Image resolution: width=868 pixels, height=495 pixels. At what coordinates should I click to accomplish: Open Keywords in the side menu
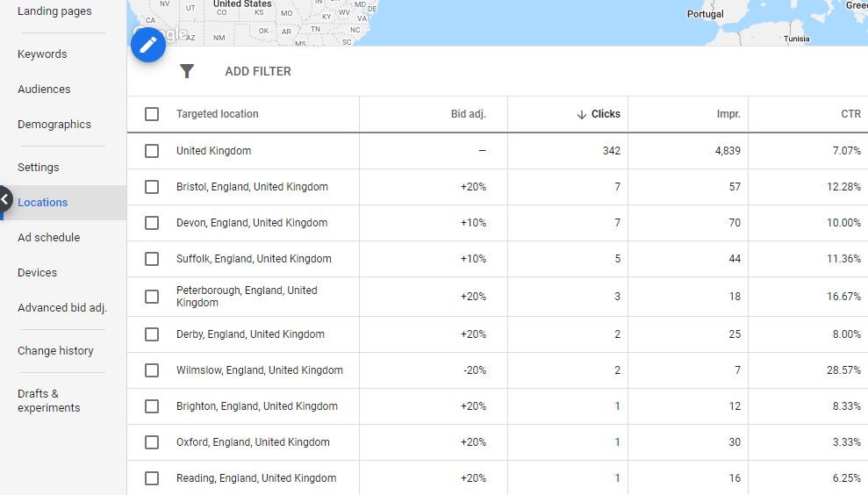[x=42, y=54]
